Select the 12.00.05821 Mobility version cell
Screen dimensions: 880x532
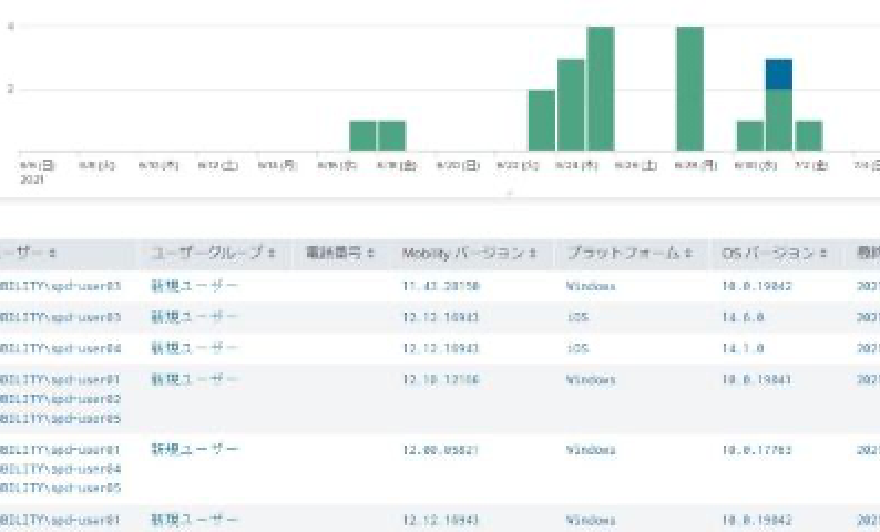tap(442, 450)
